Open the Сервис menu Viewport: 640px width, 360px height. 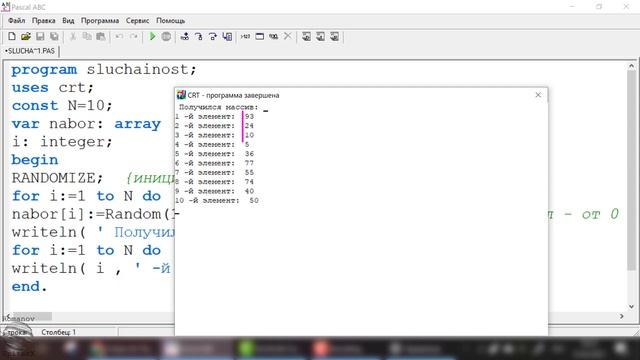pyautogui.click(x=137, y=20)
